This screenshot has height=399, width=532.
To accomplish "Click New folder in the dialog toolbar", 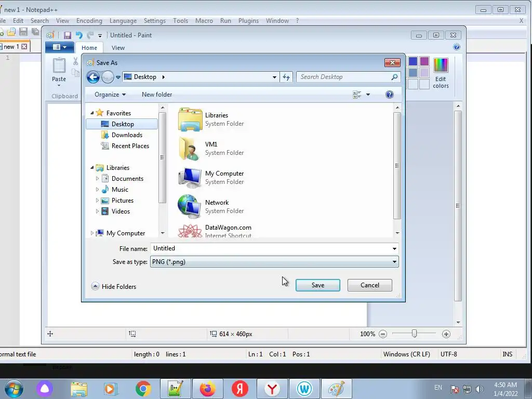I will click(157, 95).
